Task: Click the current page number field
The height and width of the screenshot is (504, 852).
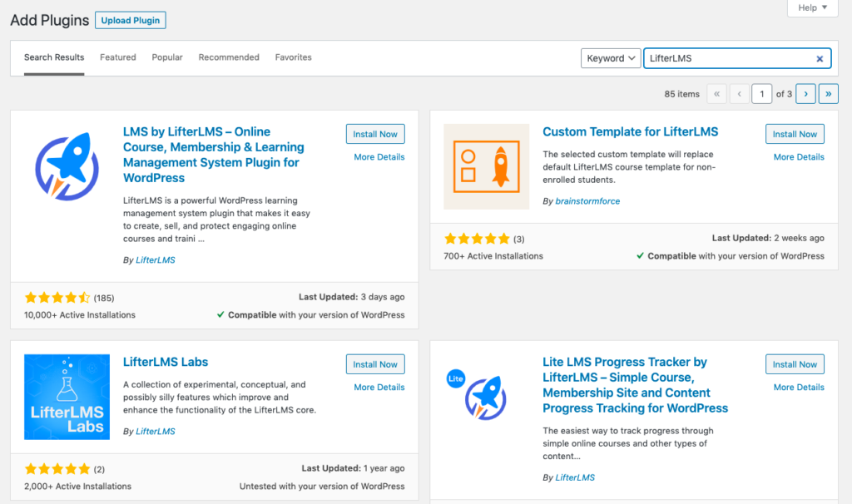Action: coord(761,93)
